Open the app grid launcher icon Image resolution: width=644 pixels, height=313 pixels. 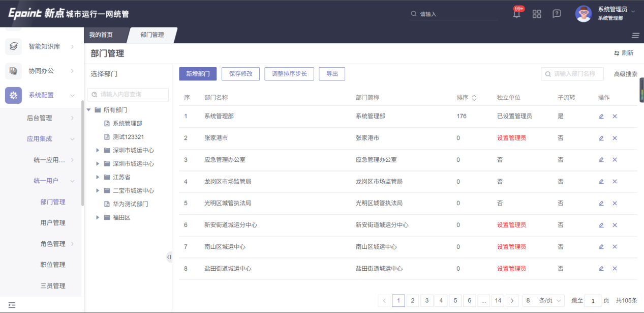[537, 14]
